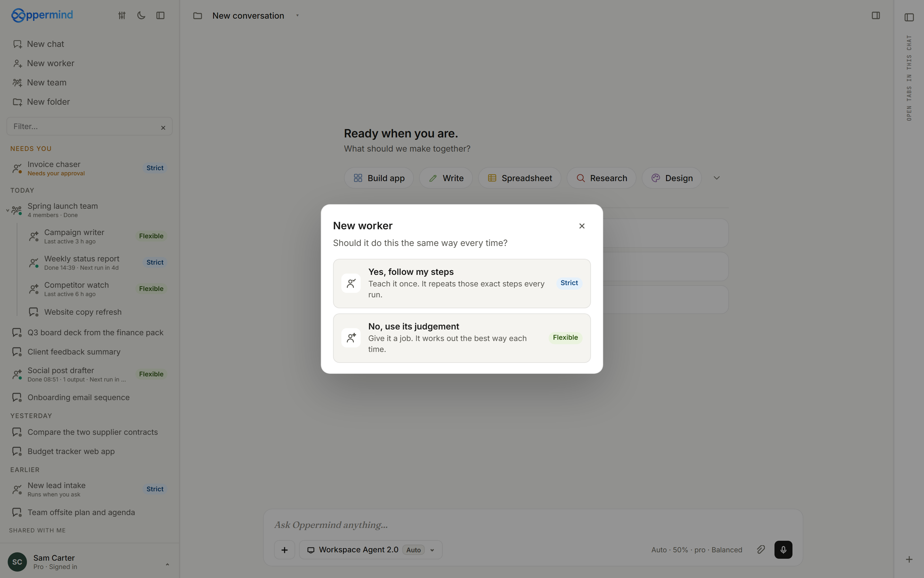Close the New worker dialog
The height and width of the screenshot is (578, 924).
(582, 226)
